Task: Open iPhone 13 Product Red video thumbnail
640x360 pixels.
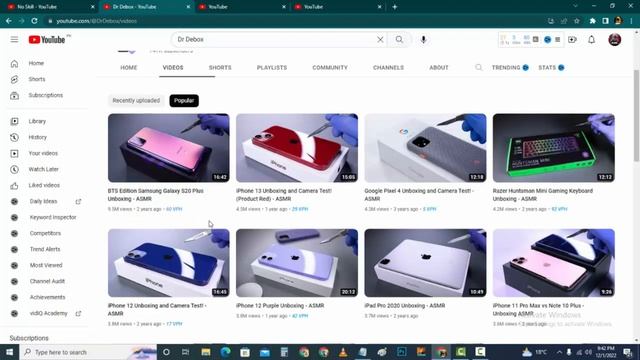Action: pos(297,148)
